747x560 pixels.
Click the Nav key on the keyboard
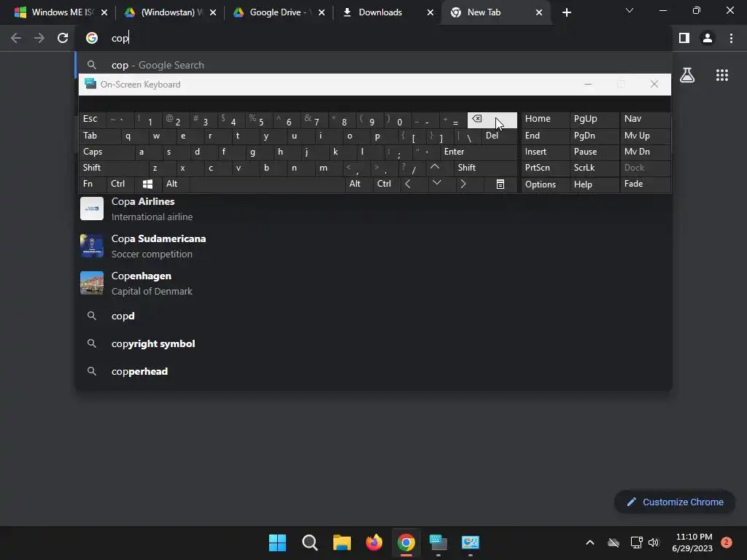[x=645, y=119]
